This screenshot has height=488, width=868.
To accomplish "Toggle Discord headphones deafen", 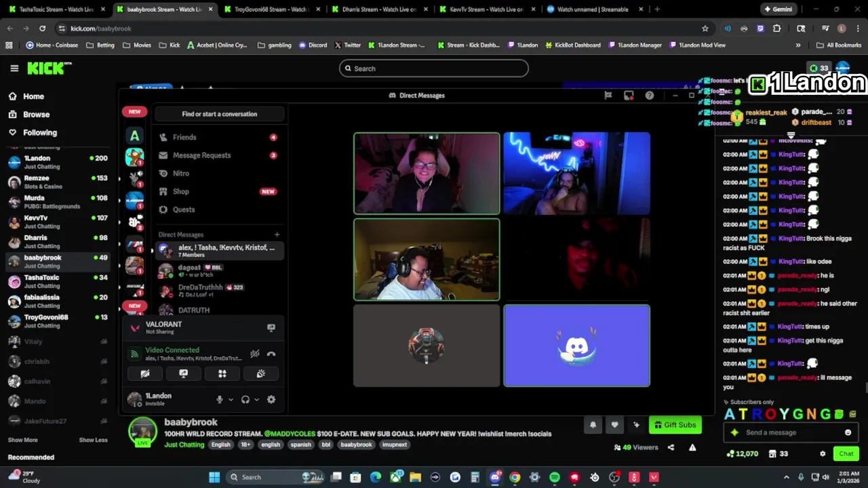I will coord(245,400).
